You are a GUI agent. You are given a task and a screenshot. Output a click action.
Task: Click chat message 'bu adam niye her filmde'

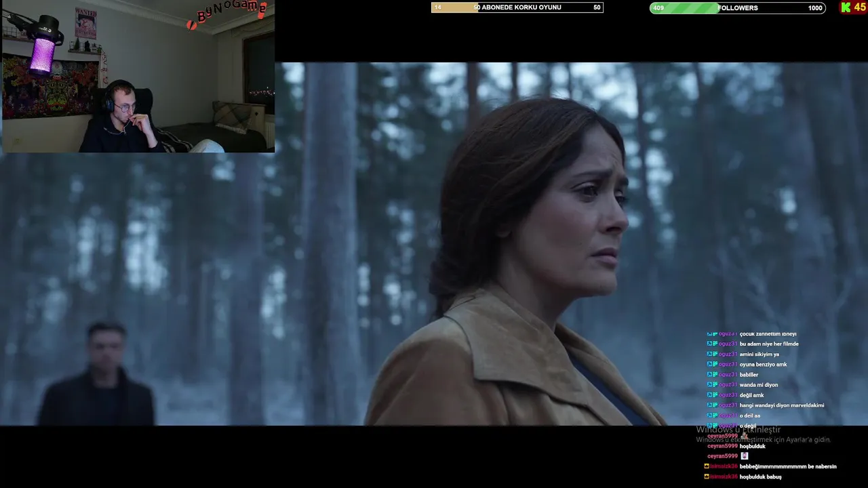[768, 344]
